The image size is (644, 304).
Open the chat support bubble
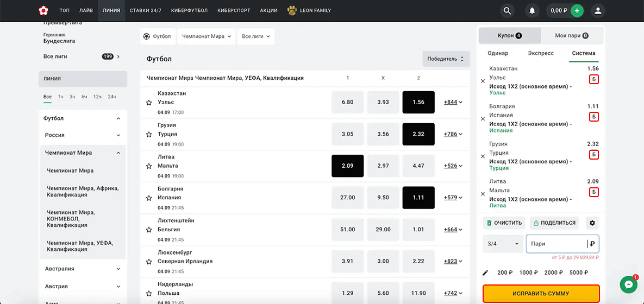628,284
